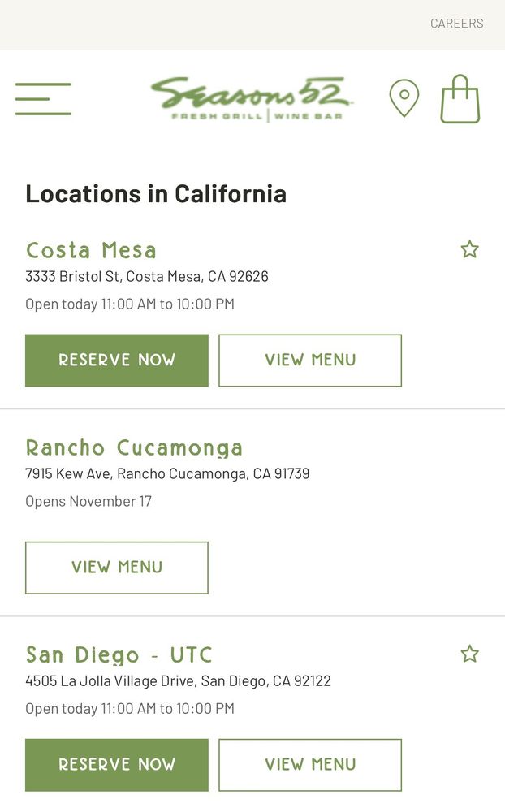Image resolution: width=505 pixels, height=812 pixels.
Task: Reserve now at Costa Mesa
Action: (x=117, y=361)
